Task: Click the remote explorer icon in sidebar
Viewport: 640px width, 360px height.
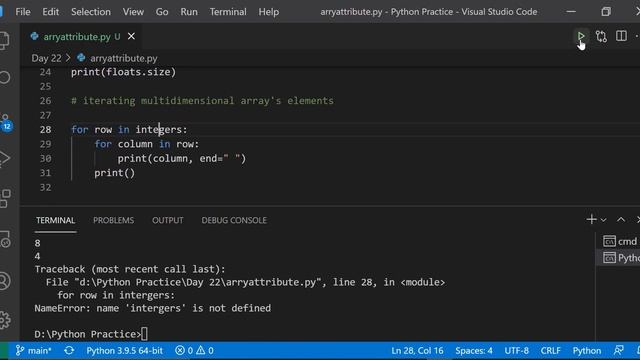Action: (5, 239)
